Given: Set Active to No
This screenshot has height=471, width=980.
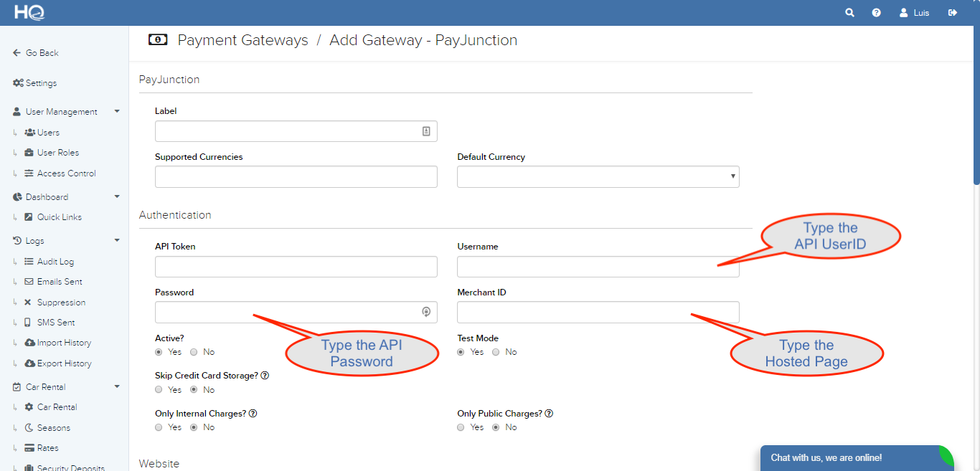Looking at the screenshot, I should [x=194, y=352].
